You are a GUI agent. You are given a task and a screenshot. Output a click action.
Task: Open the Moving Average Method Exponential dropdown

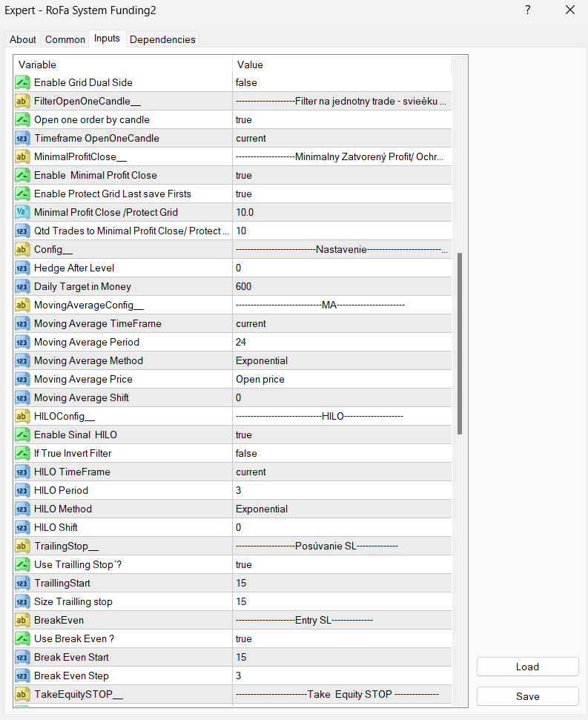341,360
